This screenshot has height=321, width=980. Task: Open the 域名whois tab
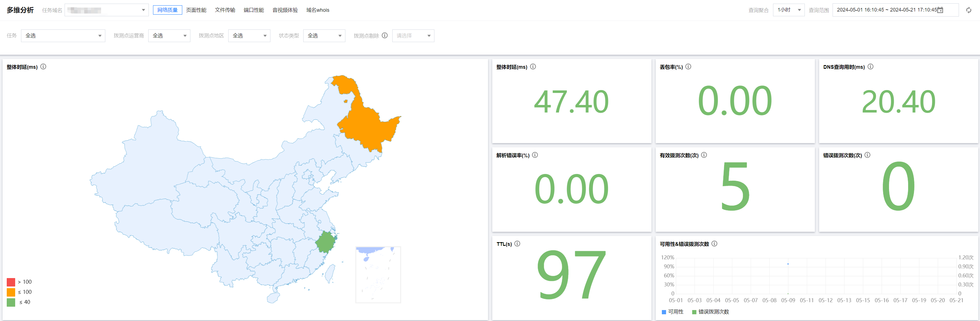(x=318, y=10)
